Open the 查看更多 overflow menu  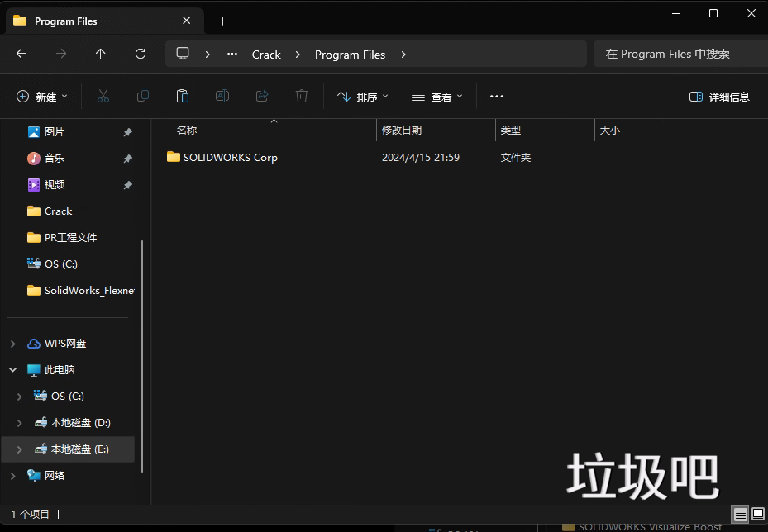point(496,96)
